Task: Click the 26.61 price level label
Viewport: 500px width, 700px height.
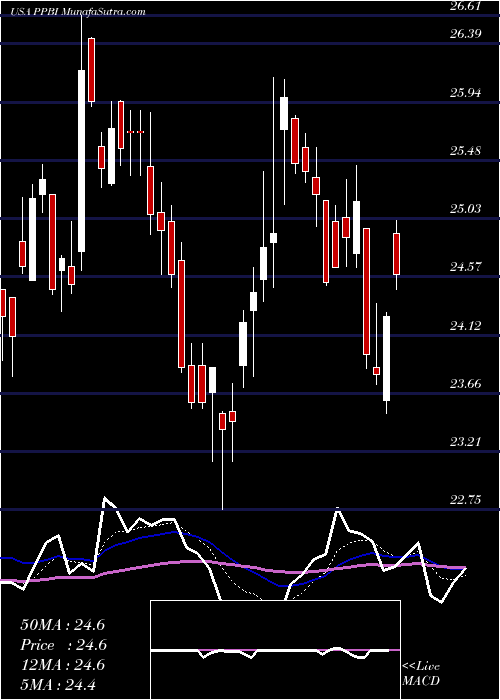Action: pos(465,7)
